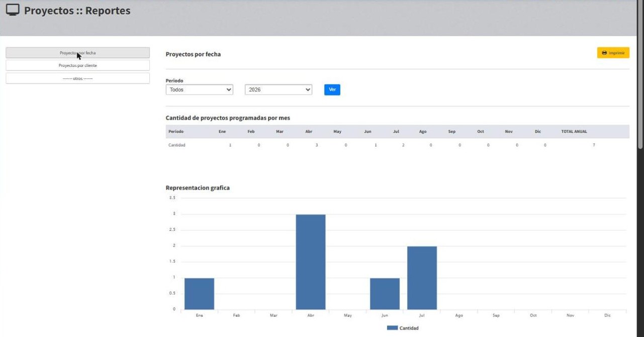Click the Abr quantity value 3

pyautogui.click(x=317, y=145)
